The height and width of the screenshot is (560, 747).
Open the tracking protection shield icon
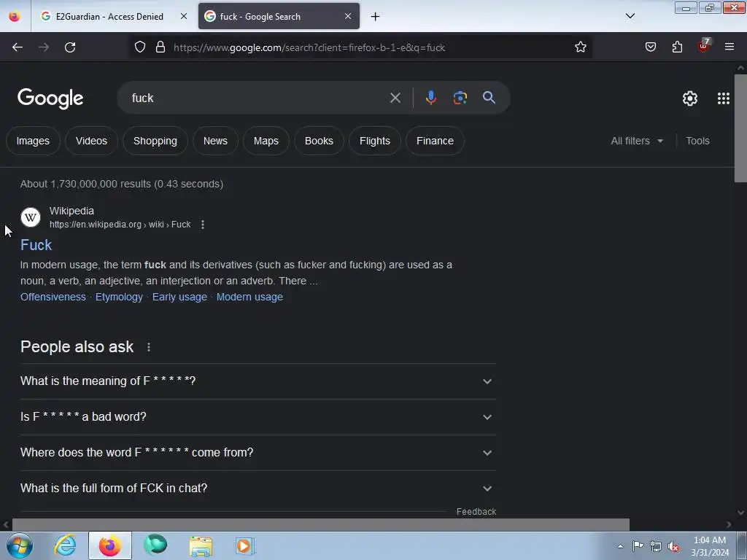click(x=139, y=47)
